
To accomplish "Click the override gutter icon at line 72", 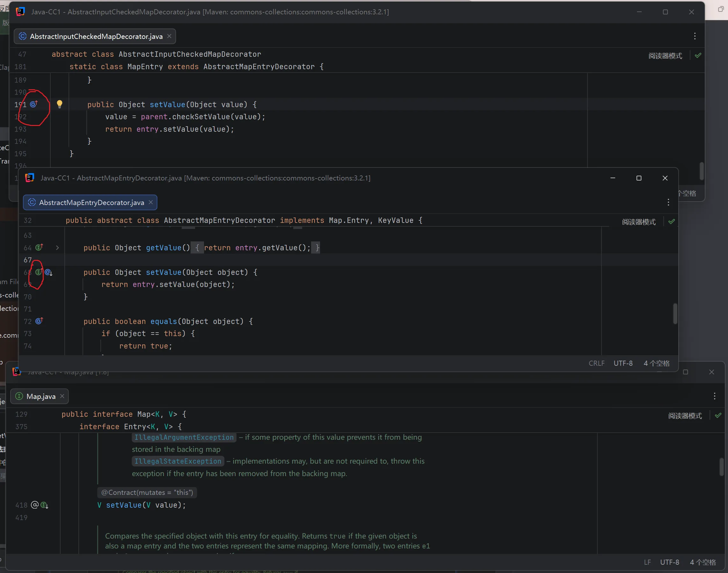I will (39, 321).
